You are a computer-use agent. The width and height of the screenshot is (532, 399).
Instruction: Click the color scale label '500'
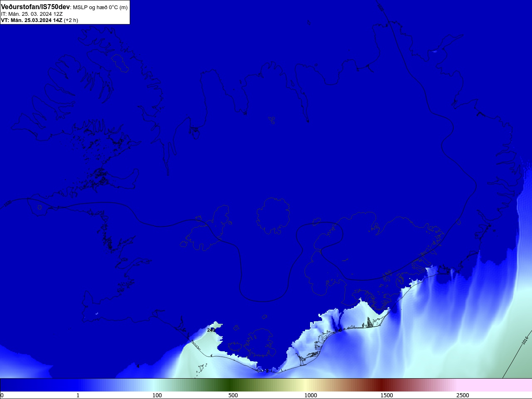point(233,395)
